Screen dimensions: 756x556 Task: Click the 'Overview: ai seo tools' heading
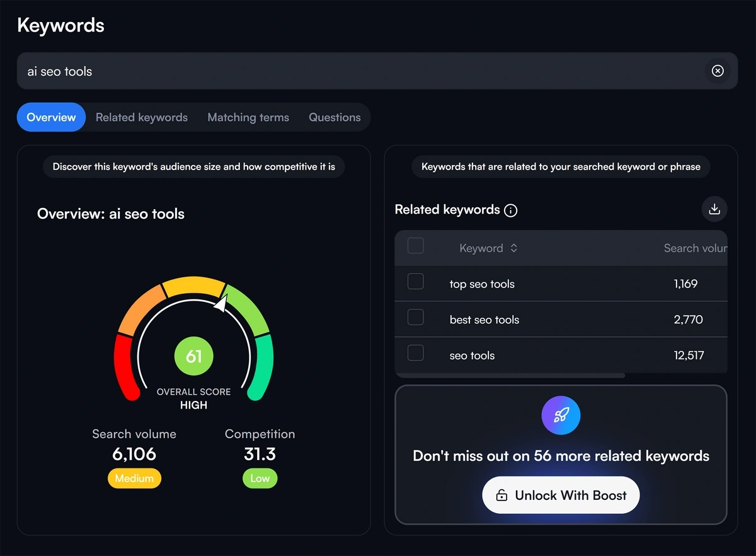pos(111,214)
